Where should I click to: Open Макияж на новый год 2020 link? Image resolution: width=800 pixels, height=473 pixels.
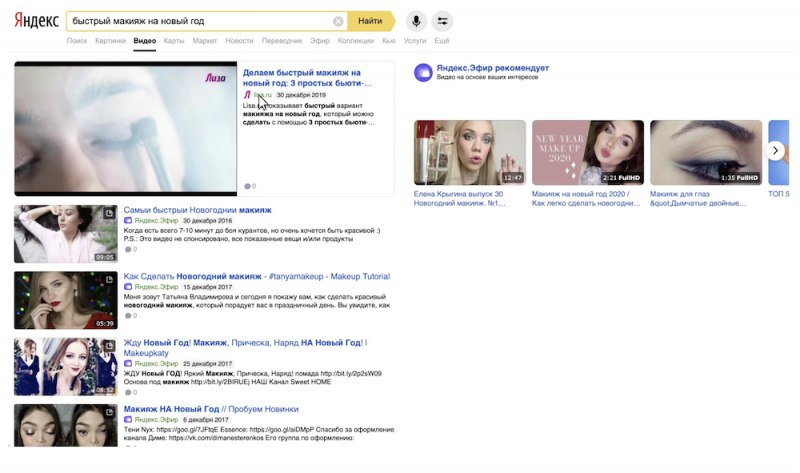586,198
